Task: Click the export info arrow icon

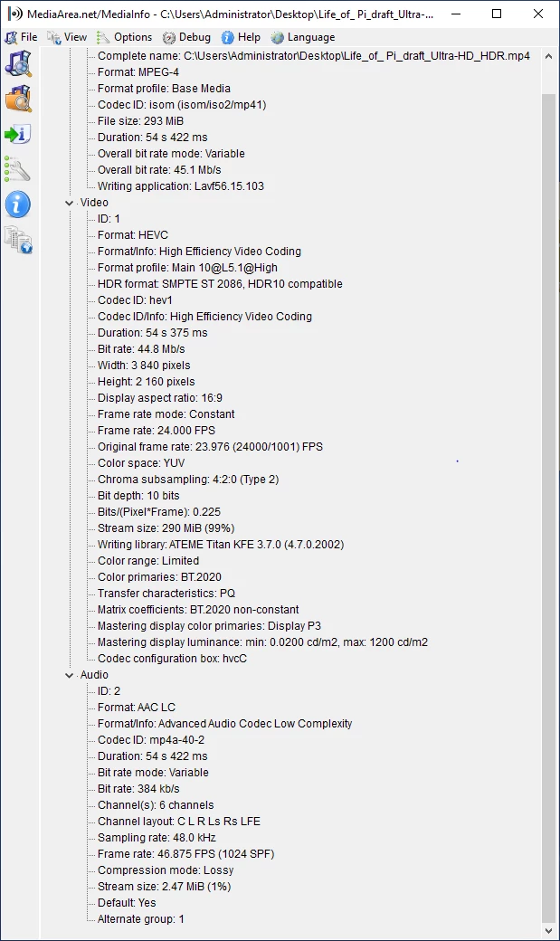Action: click(x=18, y=134)
